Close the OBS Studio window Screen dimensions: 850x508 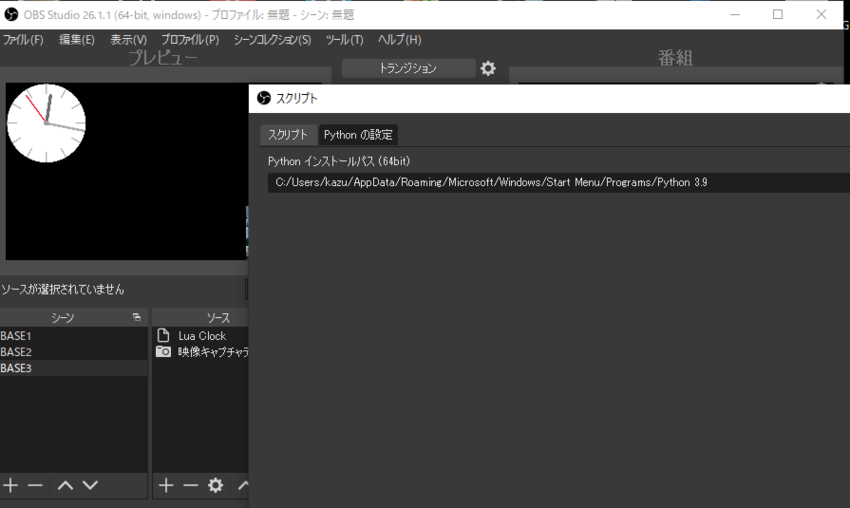821,15
